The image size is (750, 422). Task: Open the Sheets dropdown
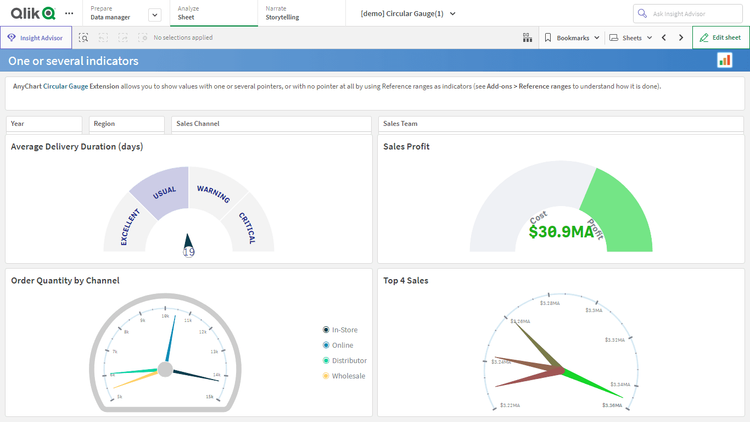coord(630,37)
